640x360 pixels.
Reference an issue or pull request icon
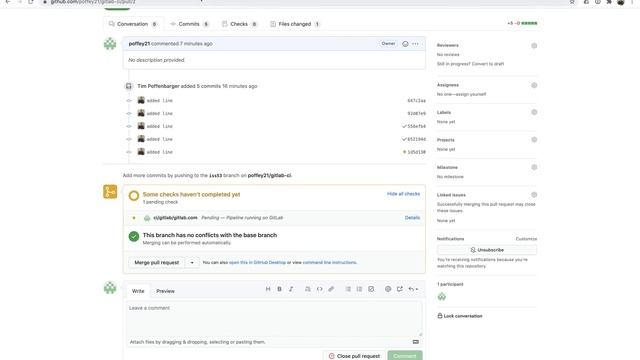400,289
